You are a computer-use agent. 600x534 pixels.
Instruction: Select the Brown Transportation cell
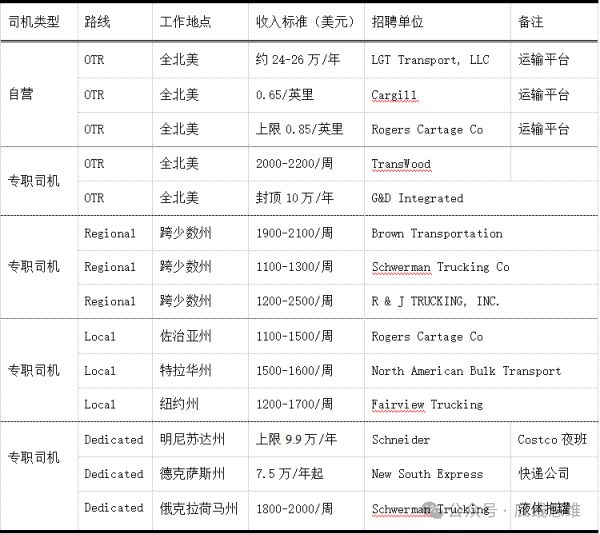click(437, 233)
